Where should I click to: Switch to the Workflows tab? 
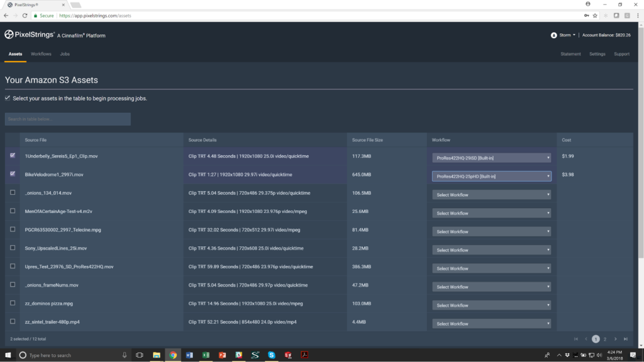(x=41, y=54)
